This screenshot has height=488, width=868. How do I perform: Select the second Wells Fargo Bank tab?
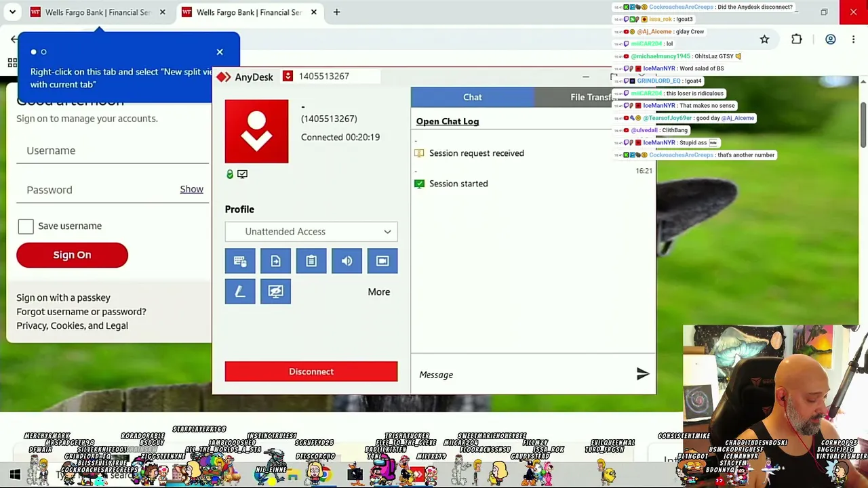[x=249, y=12]
